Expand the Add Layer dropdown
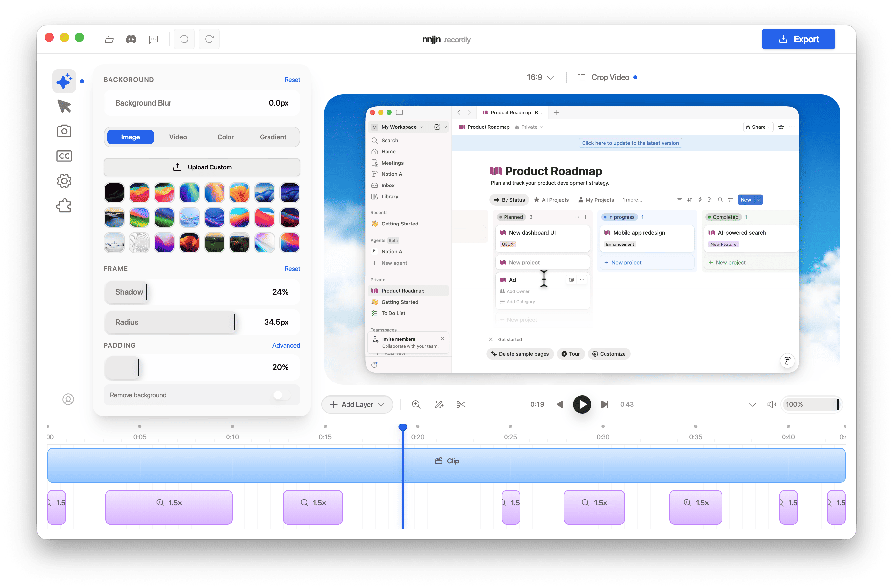Image resolution: width=893 pixels, height=588 pixels. click(x=357, y=404)
